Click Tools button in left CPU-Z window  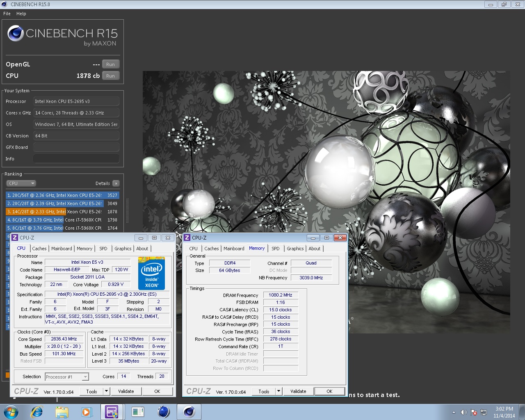point(92,391)
